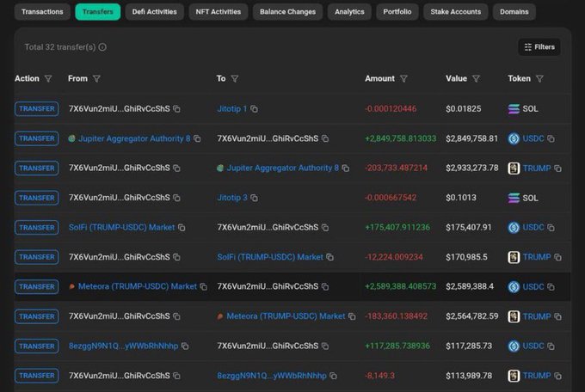Image resolution: width=585 pixels, height=392 pixels.
Task: Open the Token column filter
Action: 539,79
